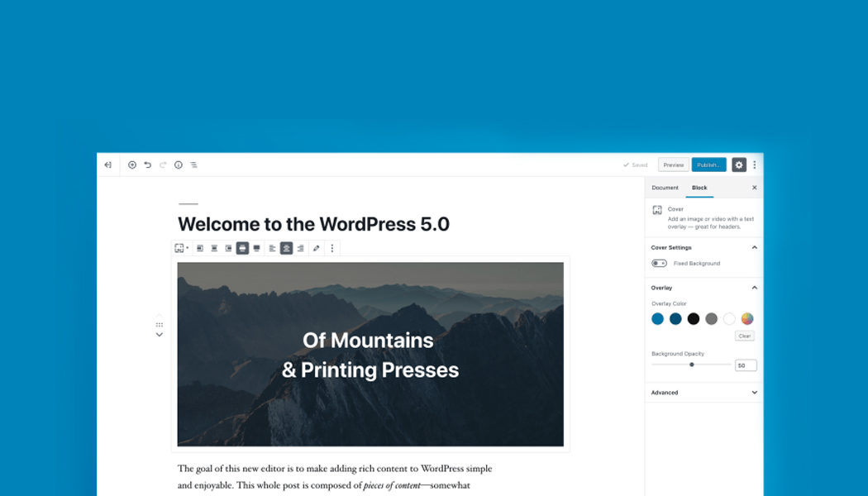Align the cover text left
Screen dimensions: 868x496
[272, 249]
